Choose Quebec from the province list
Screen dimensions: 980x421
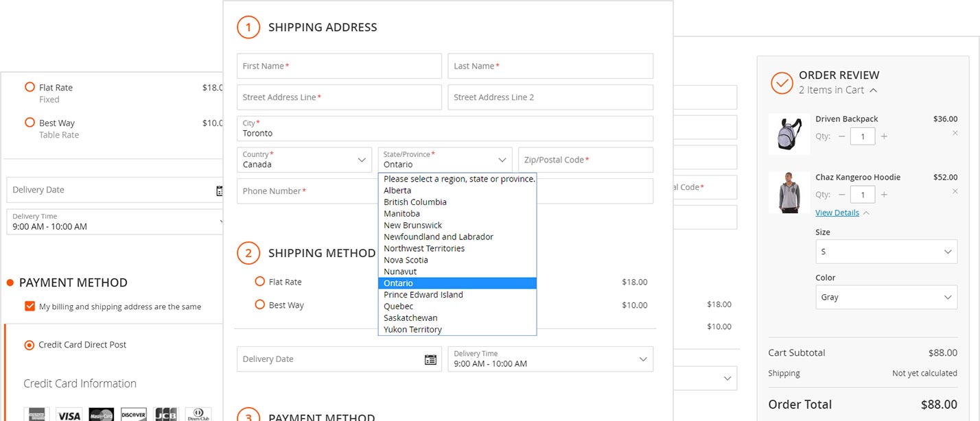pyautogui.click(x=399, y=306)
